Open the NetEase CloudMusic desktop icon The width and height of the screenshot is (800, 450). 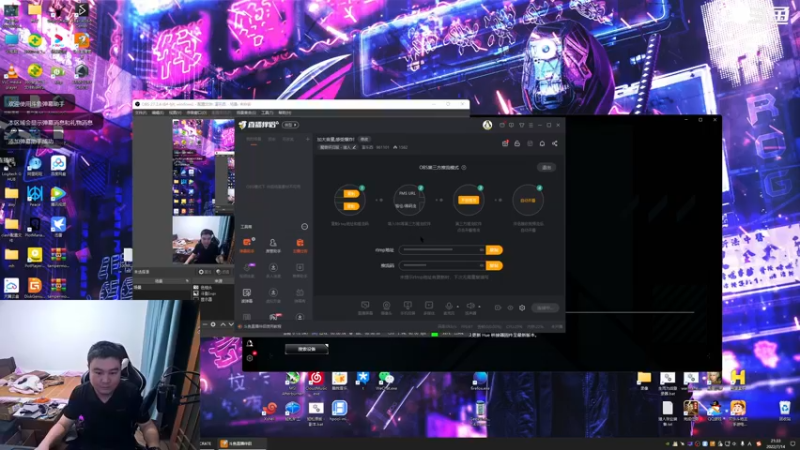point(316,383)
